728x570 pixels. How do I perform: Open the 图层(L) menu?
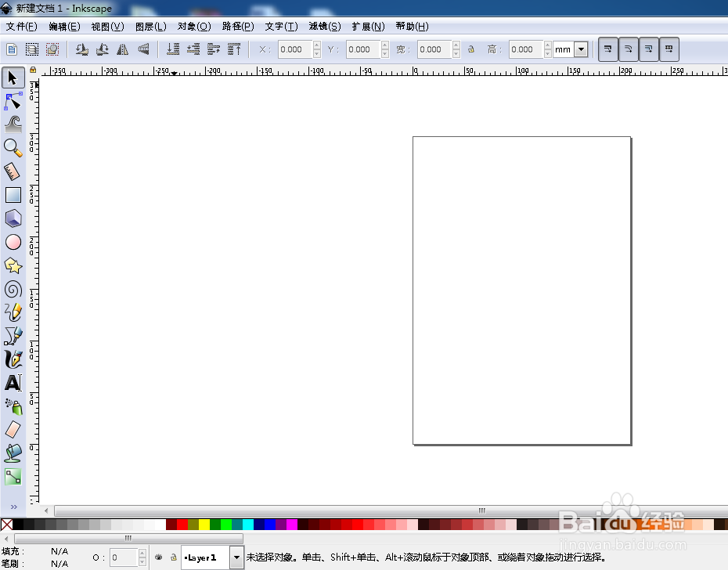(151, 27)
